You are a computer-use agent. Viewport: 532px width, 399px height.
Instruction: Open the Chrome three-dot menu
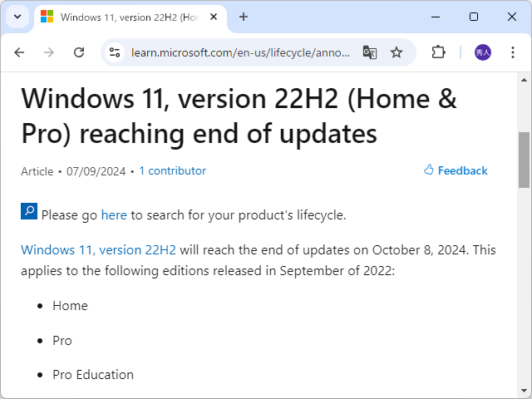[x=512, y=52]
